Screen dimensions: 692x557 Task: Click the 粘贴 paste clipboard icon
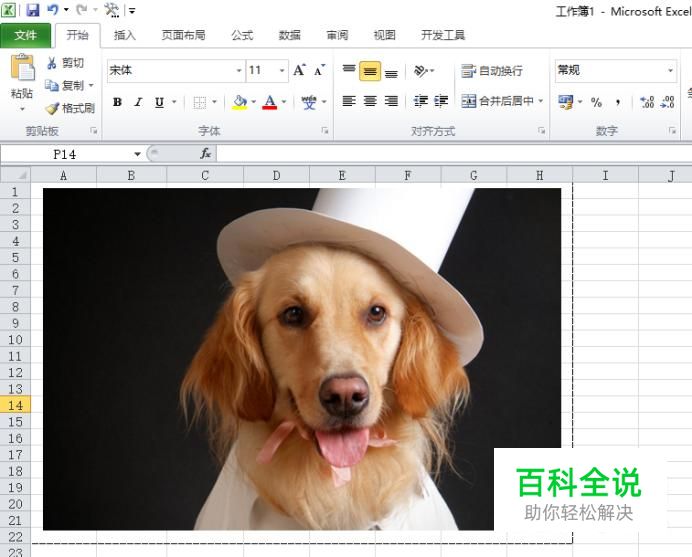tap(22, 67)
